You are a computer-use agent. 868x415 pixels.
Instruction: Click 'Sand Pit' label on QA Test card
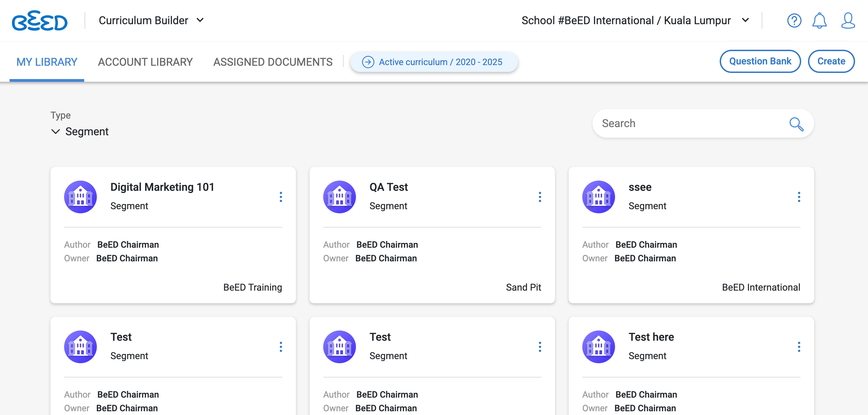click(523, 287)
